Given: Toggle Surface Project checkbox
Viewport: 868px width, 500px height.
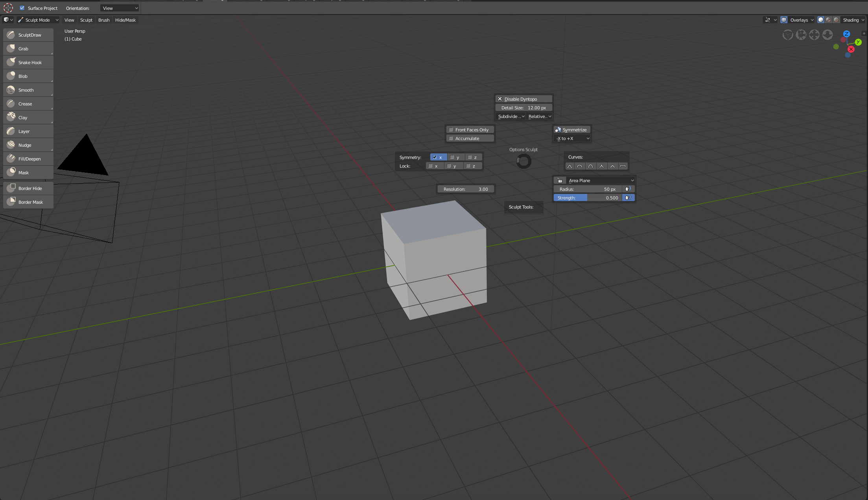Looking at the screenshot, I should pos(22,8).
